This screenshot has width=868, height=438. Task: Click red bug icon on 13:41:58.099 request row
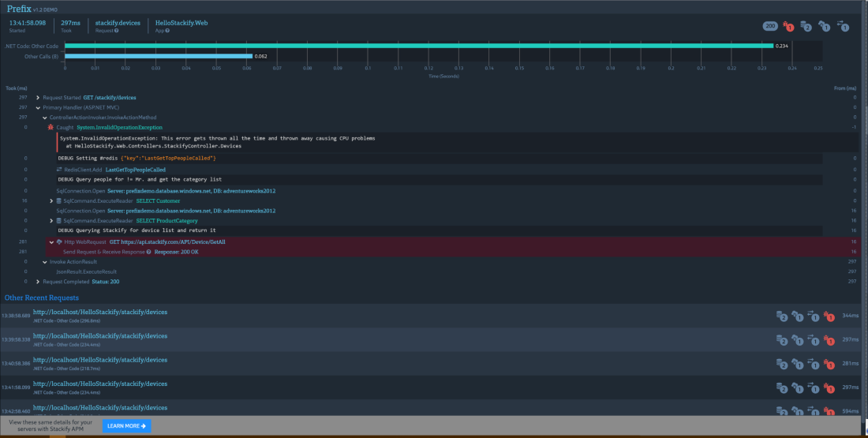click(x=829, y=387)
